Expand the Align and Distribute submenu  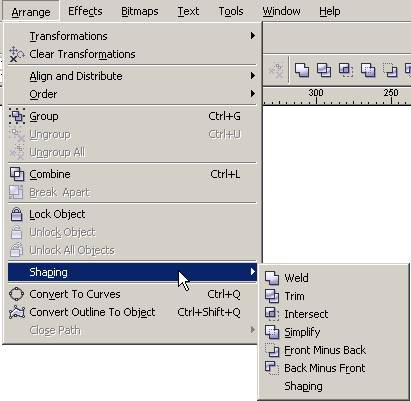(132, 76)
